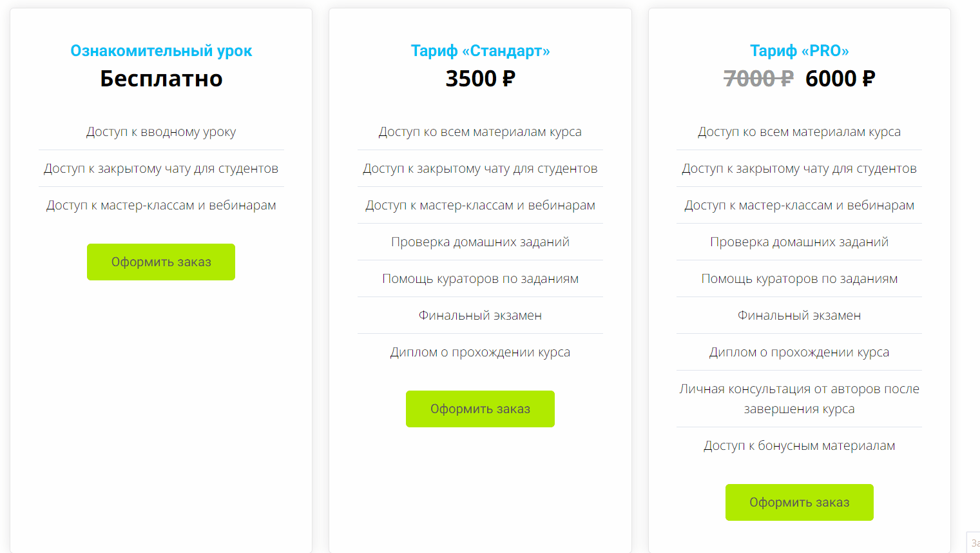Click «Оформить заказ» on the free lesson card
This screenshot has width=980, height=553.
[x=160, y=262]
